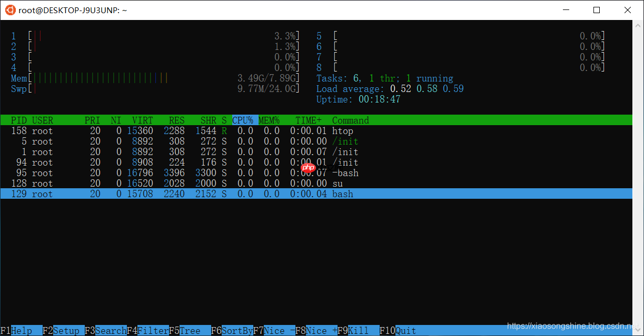Click the Load average values

coord(427,89)
